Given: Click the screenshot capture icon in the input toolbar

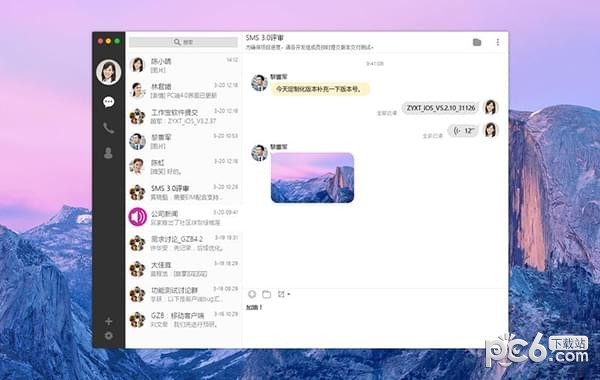Looking at the screenshot, I should [281, 294].
